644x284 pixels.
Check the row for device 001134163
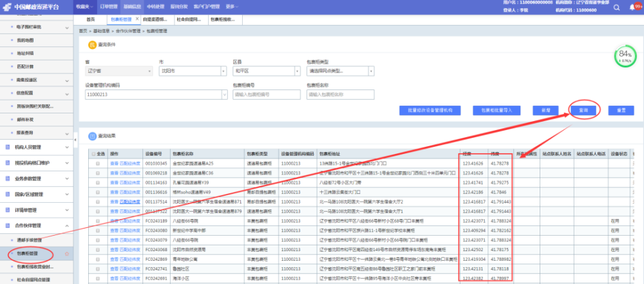[x=98, y=182]
